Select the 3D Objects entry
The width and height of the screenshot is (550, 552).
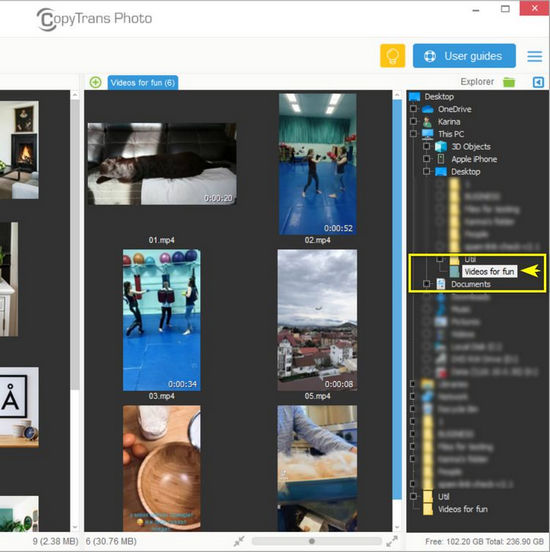click(471, 146)
